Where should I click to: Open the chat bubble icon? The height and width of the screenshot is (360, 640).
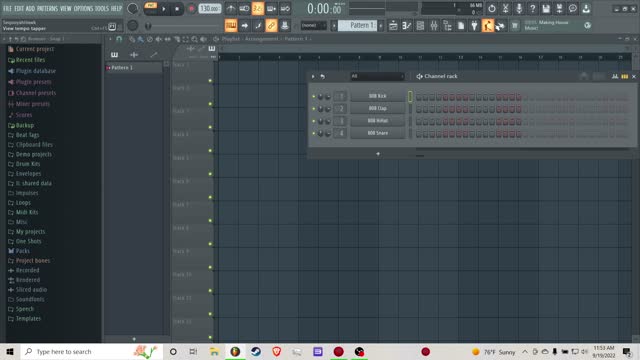(573, 8)
